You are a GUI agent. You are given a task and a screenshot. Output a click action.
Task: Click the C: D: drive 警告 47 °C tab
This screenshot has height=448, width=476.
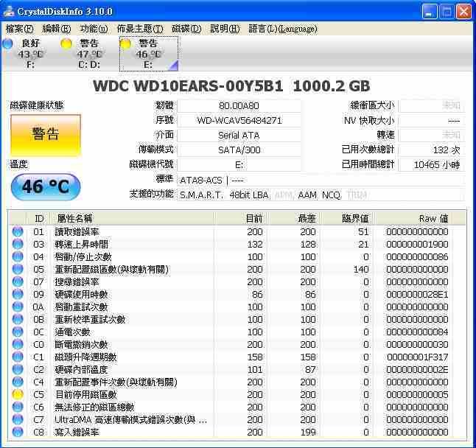[89, 54]
